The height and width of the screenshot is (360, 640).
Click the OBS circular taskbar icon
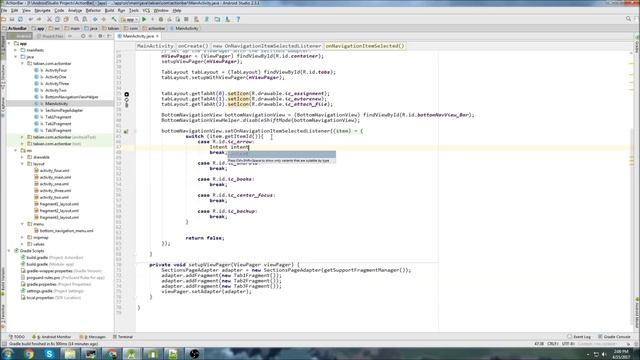[x=194, y=354]
